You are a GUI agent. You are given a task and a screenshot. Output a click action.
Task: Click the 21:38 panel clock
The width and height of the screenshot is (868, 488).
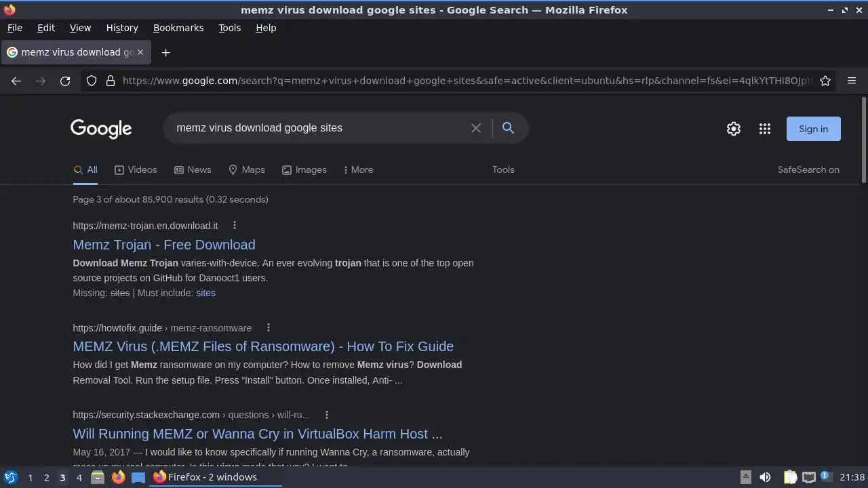pyautogui.click(x=852, y=477)
